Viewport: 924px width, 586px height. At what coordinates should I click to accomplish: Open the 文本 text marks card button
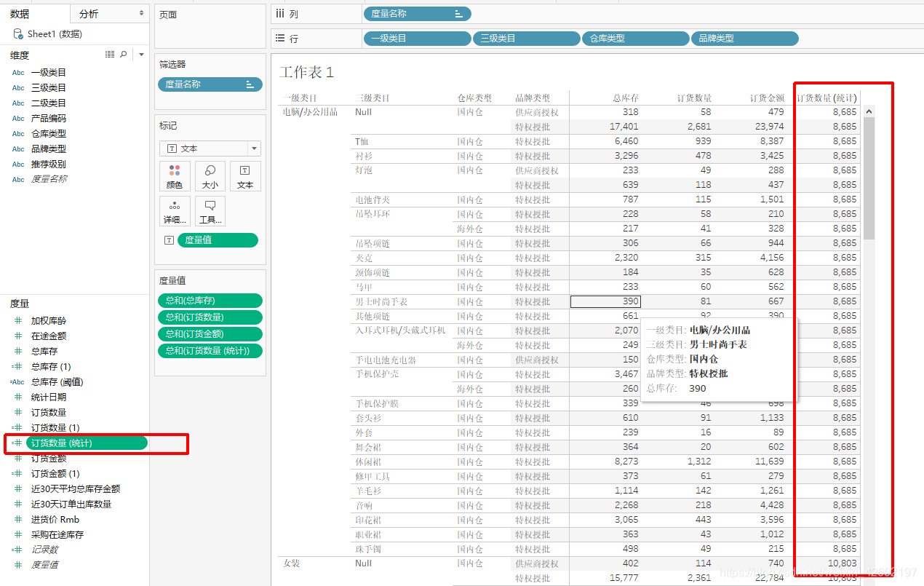245,176
